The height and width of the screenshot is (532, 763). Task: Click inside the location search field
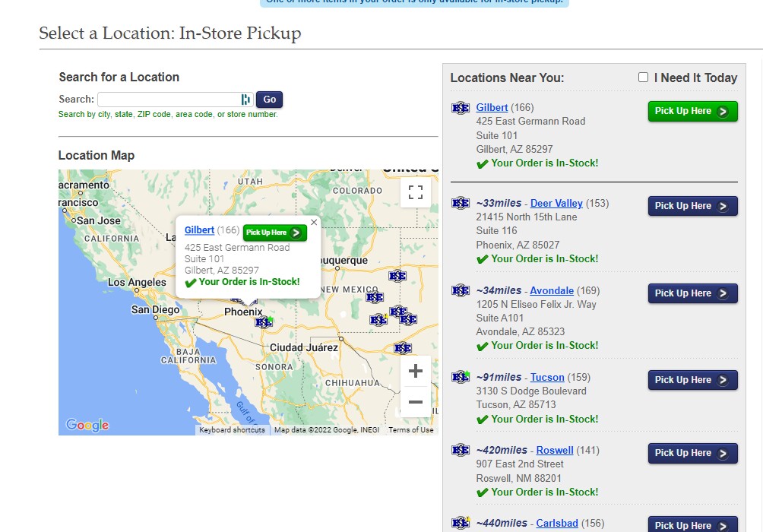pyautogui.click(x=167, y=99)
